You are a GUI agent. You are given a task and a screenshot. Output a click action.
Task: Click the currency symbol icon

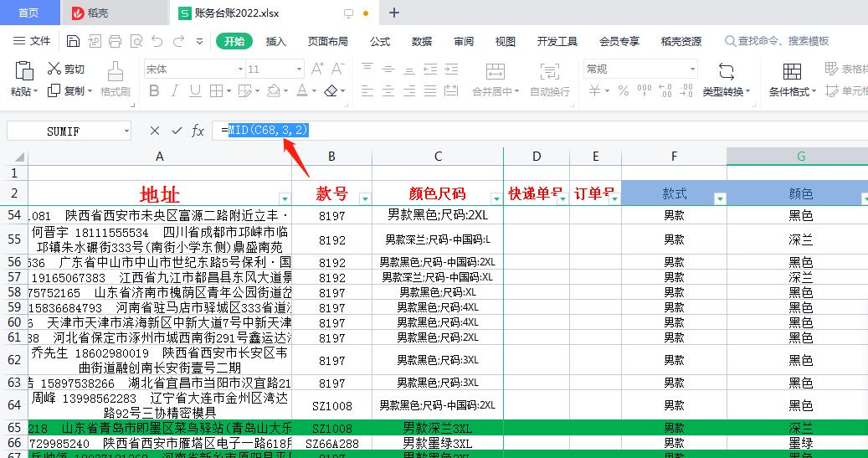tap(594, 90)
